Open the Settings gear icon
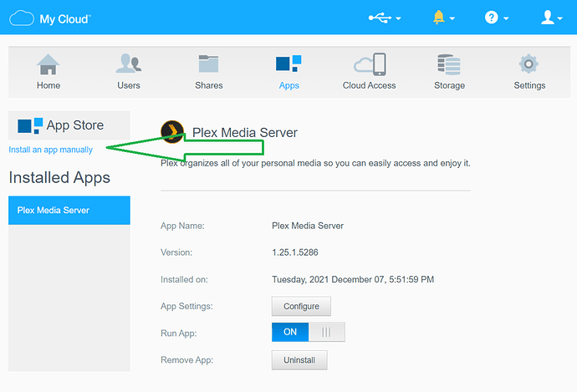Viewport: 577px width, 392px height. [x=528, y=64]
